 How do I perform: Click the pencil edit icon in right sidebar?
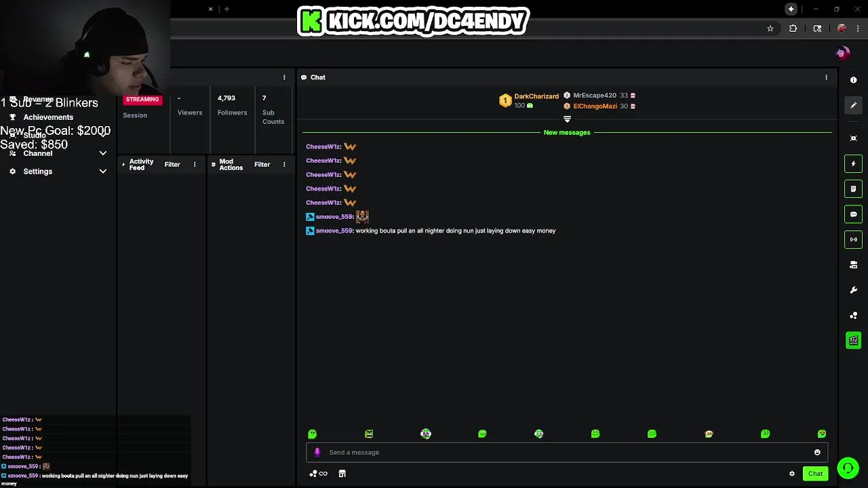[853, 105]
